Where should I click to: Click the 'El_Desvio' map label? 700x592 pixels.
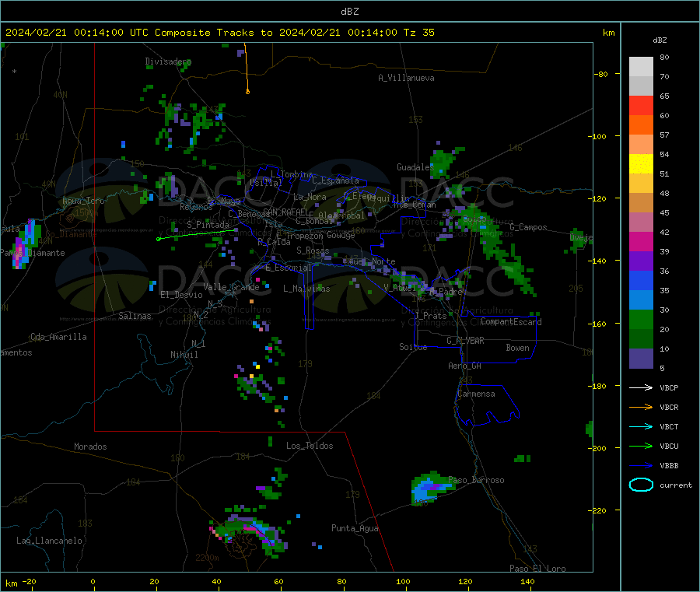click(181, 295)
